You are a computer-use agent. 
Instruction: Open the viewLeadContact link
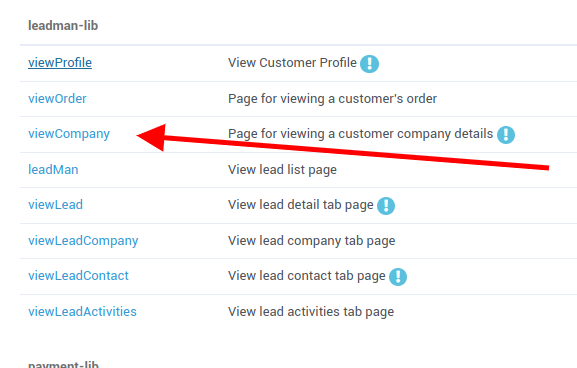(x=78, y=276)
